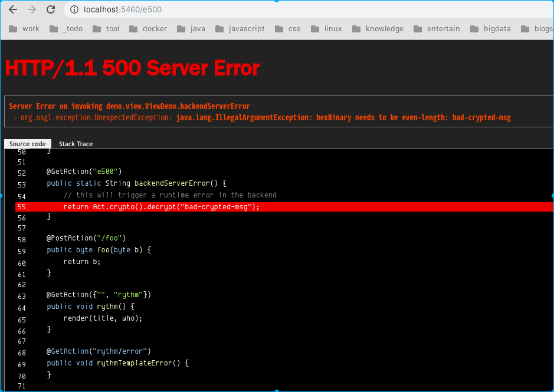
Task: Open the work bookmark folder
Action: click(24, 28)
